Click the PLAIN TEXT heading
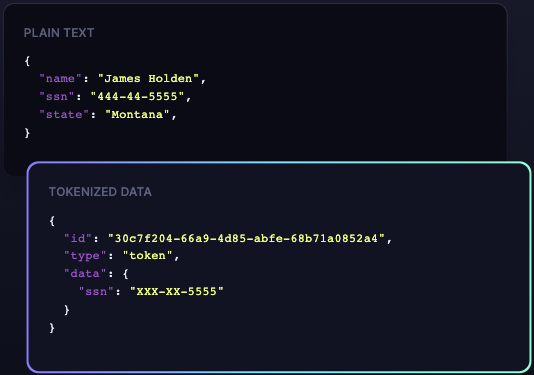Image resolution: width=534 pixels, height=375 pixels. tap(59, 33)
